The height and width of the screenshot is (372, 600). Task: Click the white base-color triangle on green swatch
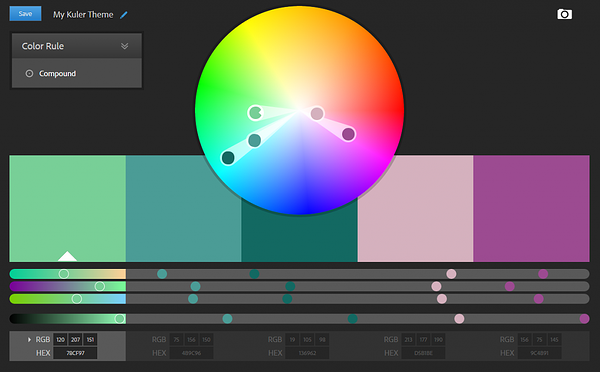[x=67, y=256]
